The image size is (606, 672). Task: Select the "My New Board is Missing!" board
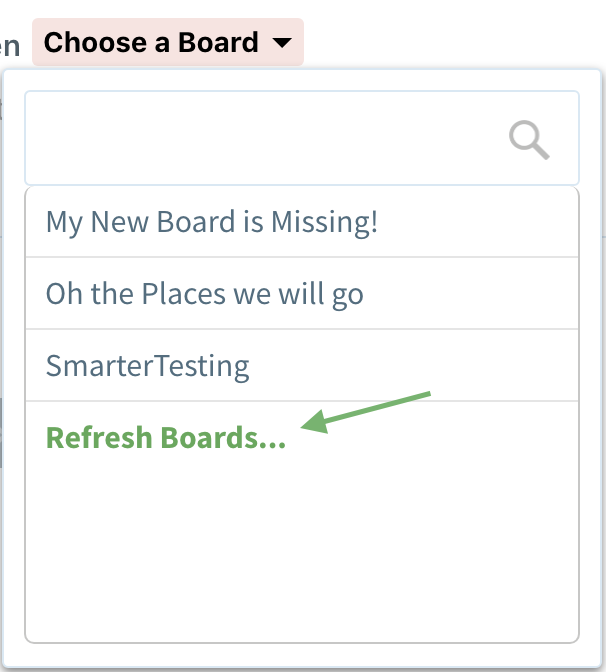point(212,221)
